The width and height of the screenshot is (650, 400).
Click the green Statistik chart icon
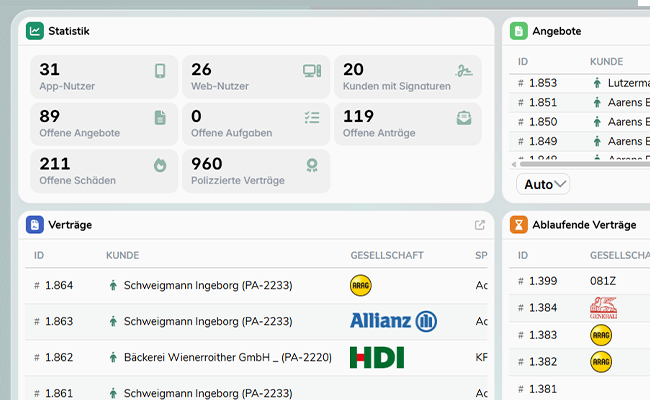point(35,31)
